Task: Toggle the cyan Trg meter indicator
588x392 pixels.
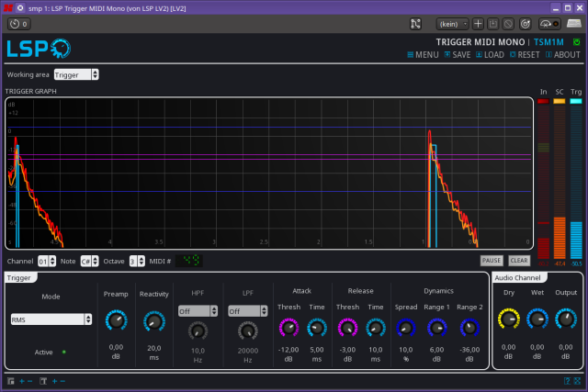Action: 575,101
